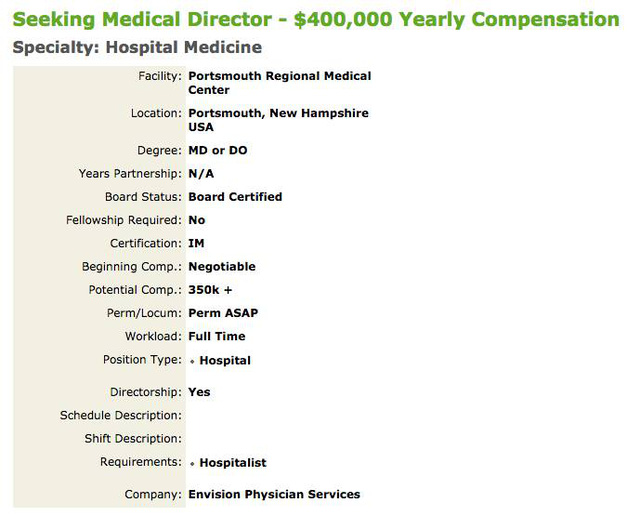
Task: Click the Board Certified status text
Action: pyautogui.click(x=235, y=197)
